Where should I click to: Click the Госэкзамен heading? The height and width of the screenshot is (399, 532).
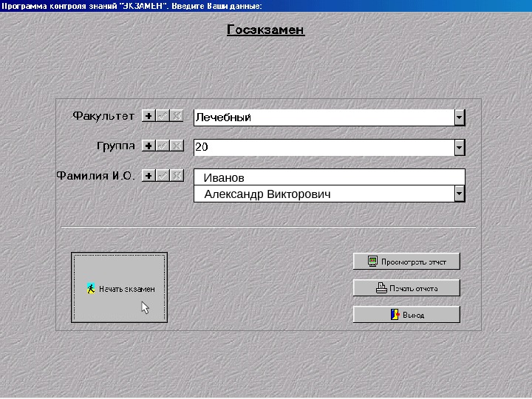click(x=266, y=30)
